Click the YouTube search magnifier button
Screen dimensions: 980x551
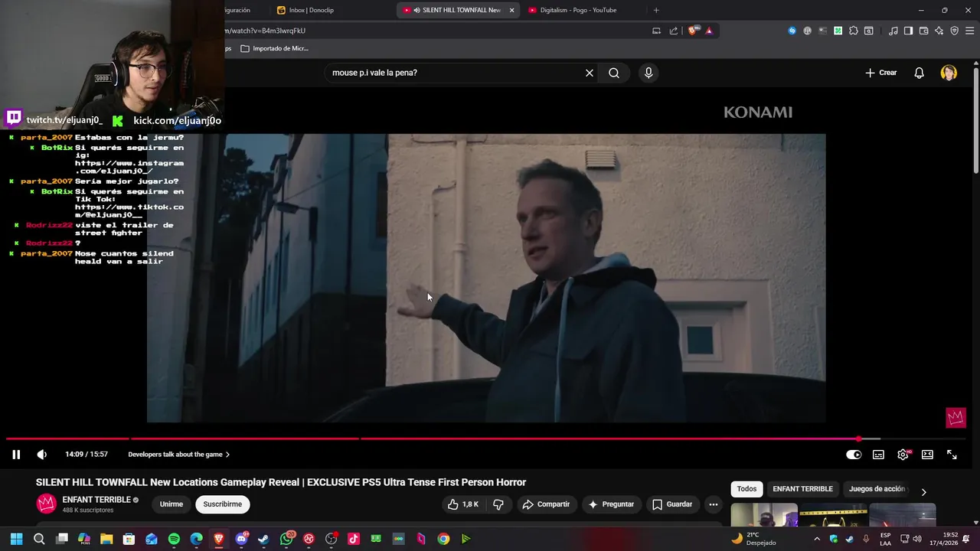(614, 73)
